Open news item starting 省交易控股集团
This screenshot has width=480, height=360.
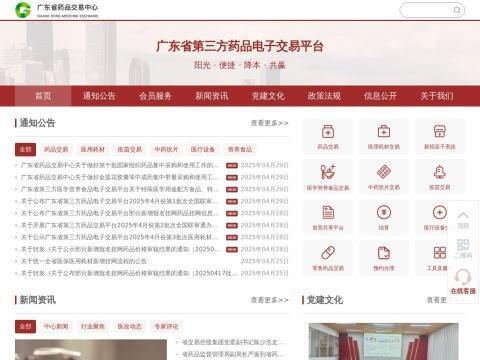(x=233, y=342)
